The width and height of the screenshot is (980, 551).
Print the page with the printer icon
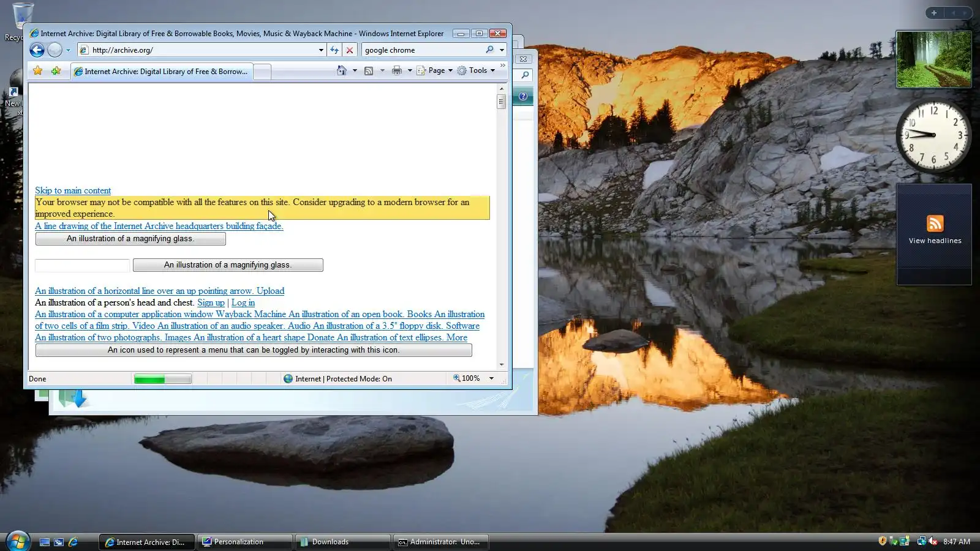[x=397, y=70]
